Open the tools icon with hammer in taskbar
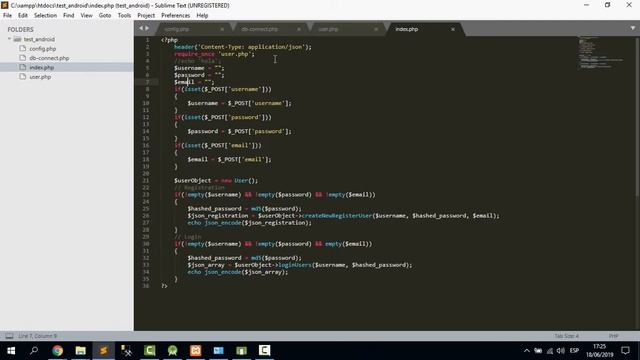 [127, 351]
